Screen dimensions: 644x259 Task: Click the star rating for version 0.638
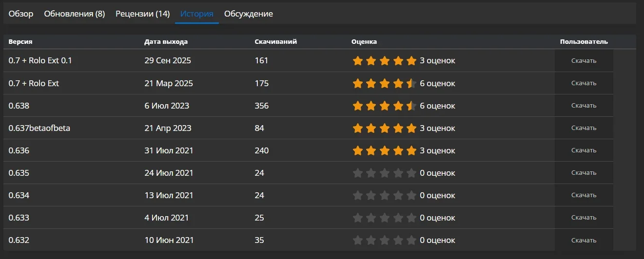[384, 106]
